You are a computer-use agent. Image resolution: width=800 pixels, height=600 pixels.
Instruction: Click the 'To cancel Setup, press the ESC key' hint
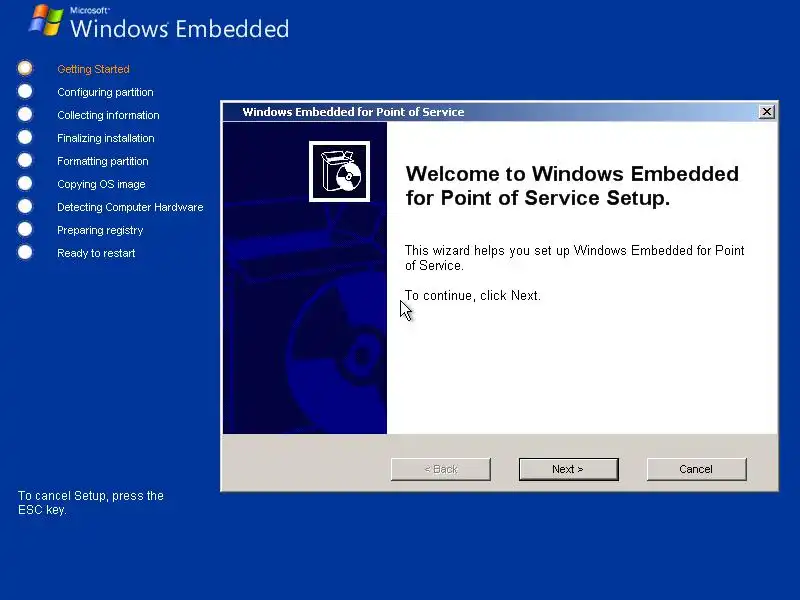click(x=91, y=503)
